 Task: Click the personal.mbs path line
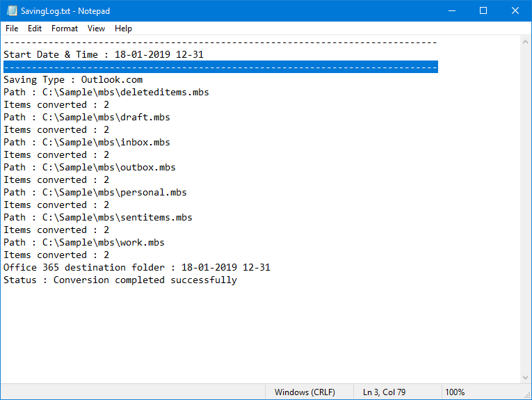[95, 193]
